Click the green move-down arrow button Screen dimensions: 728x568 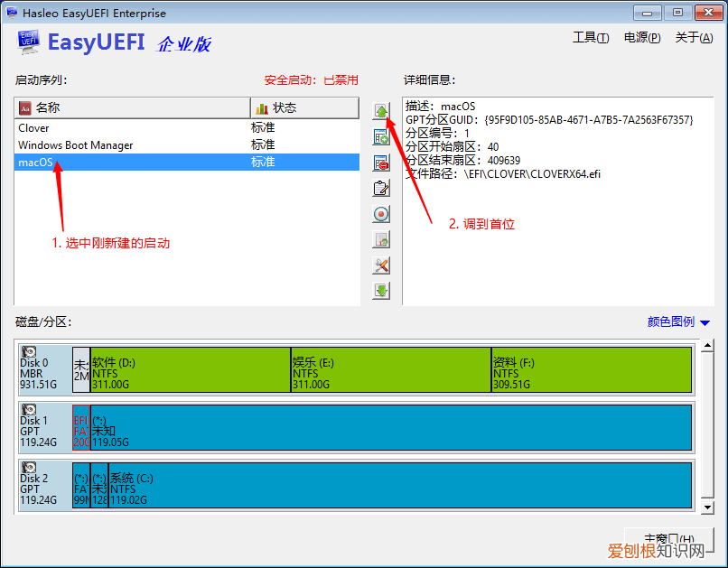(381, 291)
